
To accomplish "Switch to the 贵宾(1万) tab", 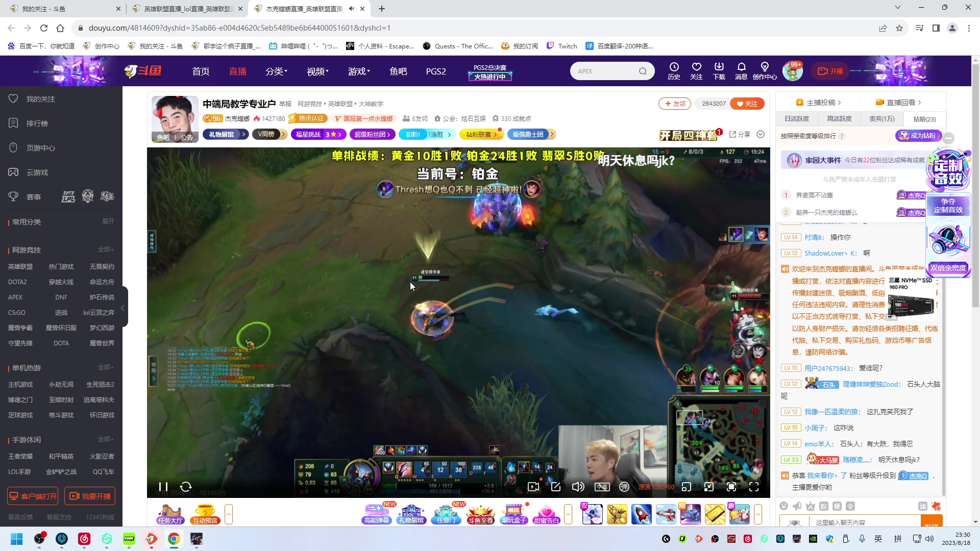I will point(881,119).
